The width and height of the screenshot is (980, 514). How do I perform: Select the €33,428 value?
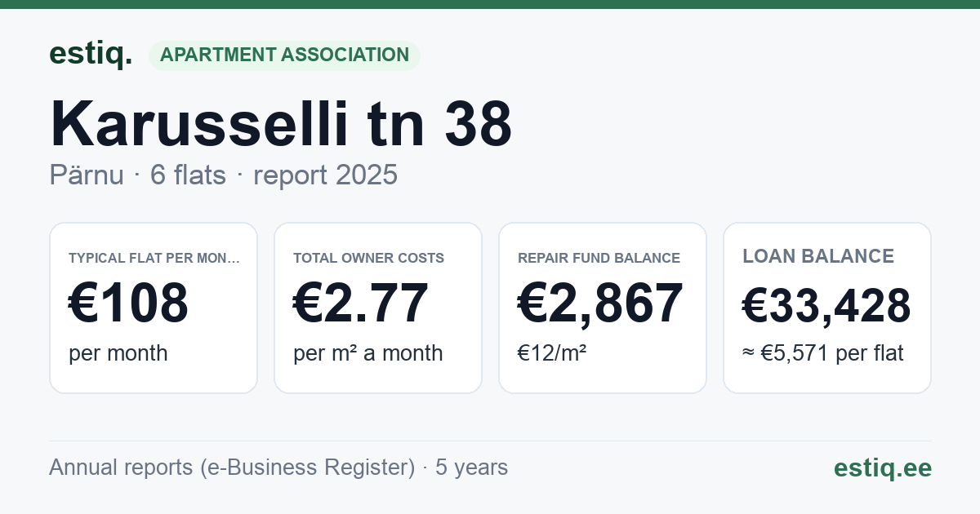[x=826, y=306]
